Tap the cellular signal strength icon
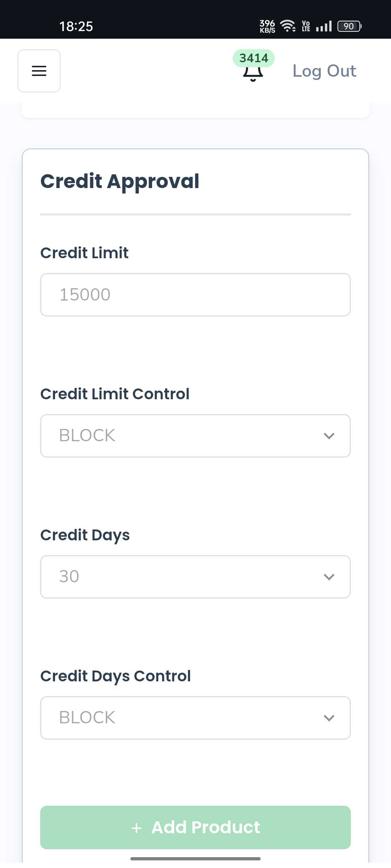 [324, 26]
